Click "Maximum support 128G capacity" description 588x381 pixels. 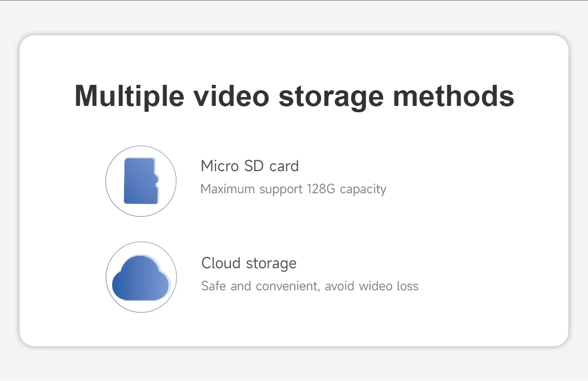coord(293,189)
